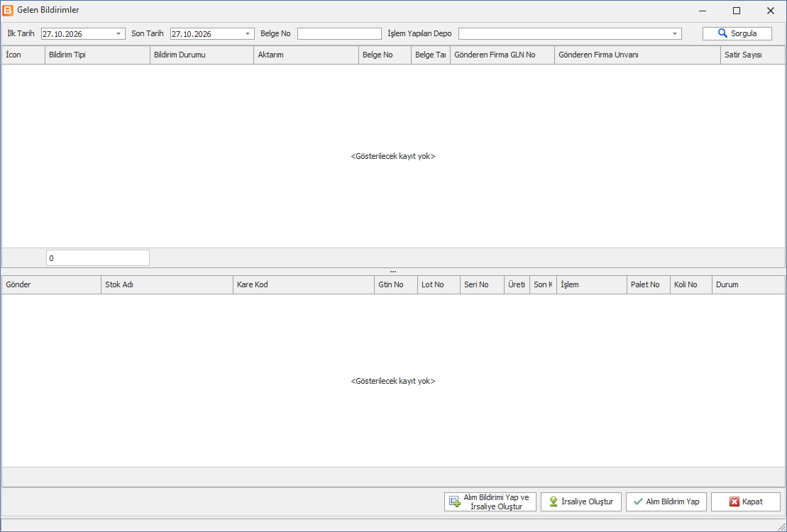Click the Lot No column header
The image size is (787, 532).
[439, 284]
